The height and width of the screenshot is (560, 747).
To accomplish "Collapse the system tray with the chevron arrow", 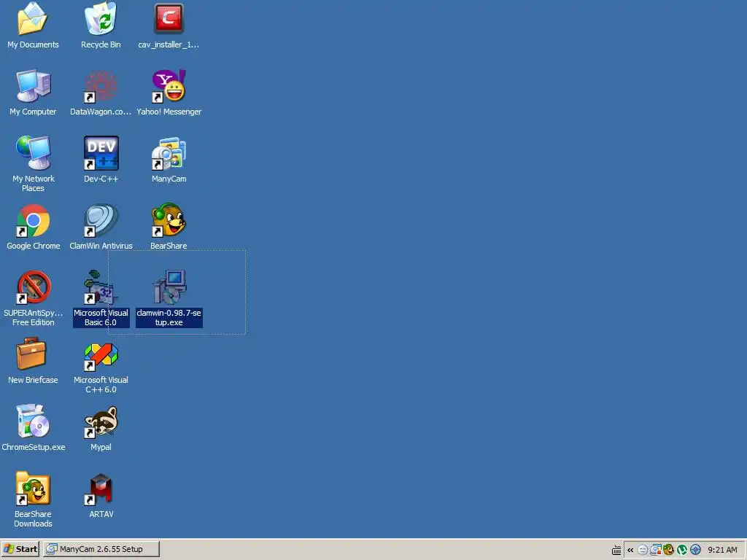I will [x=630, y=550].
